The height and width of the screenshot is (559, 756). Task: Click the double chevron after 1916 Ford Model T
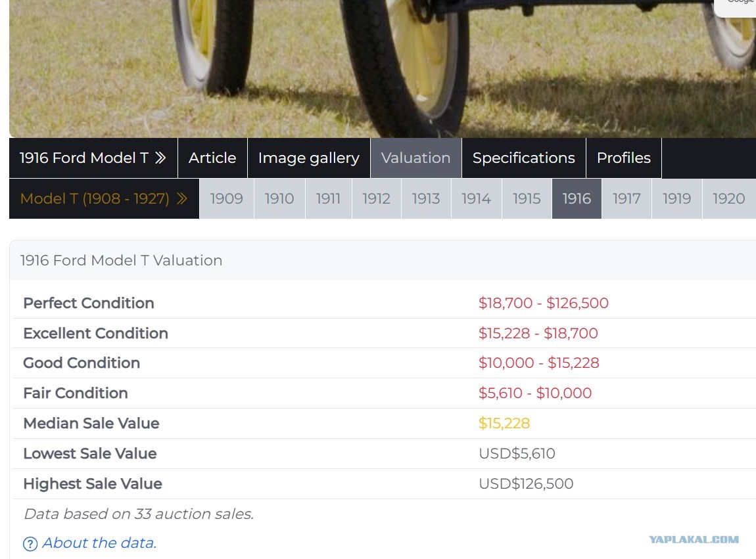[160, 158]
